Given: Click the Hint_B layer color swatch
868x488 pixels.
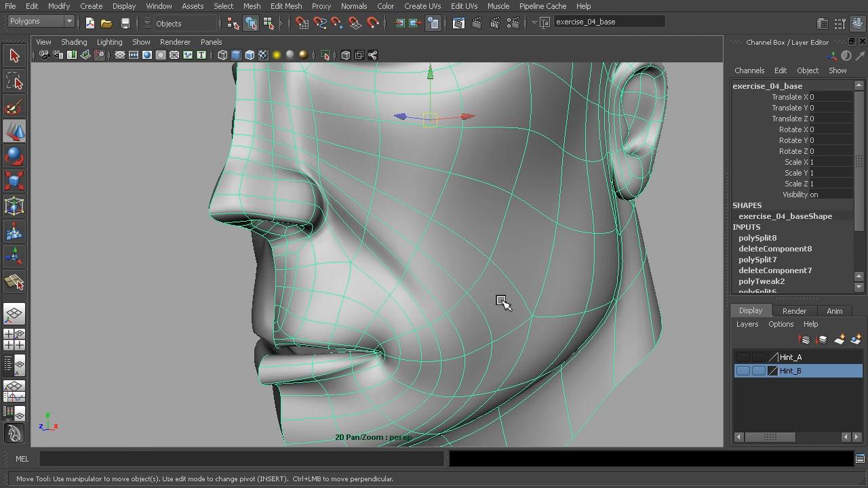Looking at the screenshot, I should point(772,371).
